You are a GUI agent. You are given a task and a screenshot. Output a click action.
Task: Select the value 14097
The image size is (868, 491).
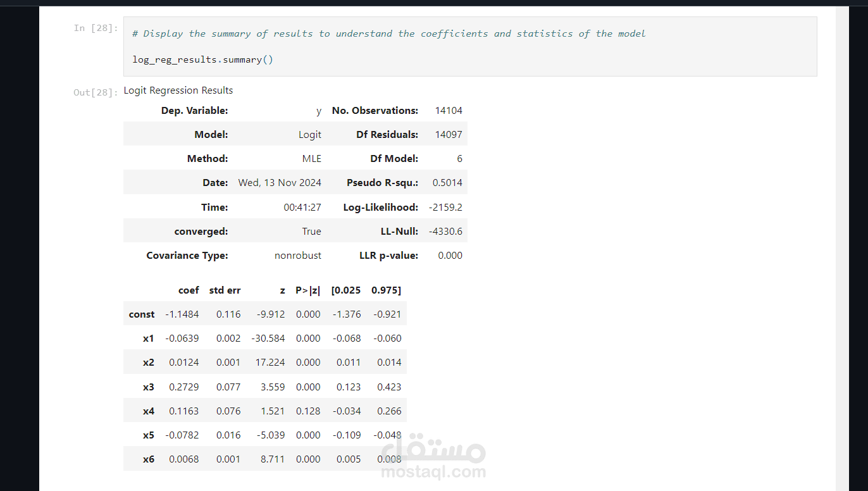(x=449, y=135)
